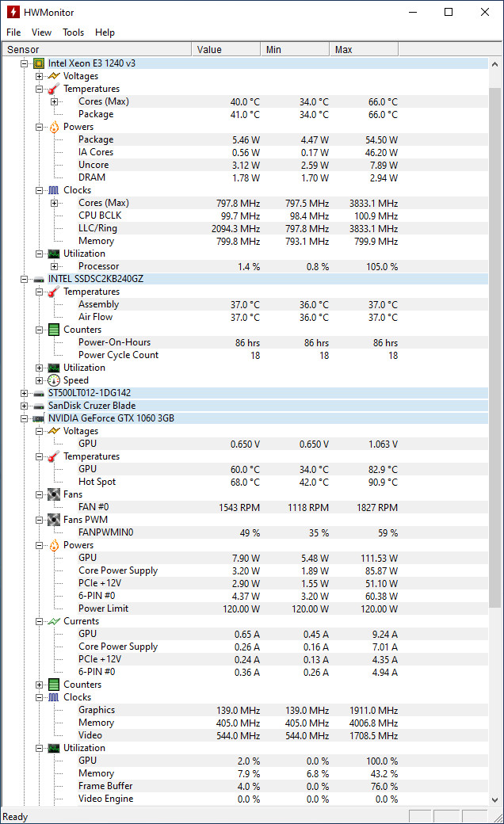The height and width of the screenshot is (824, 504).
Task: Click the CPU Utilization graph icon
Action: [54, 254]
